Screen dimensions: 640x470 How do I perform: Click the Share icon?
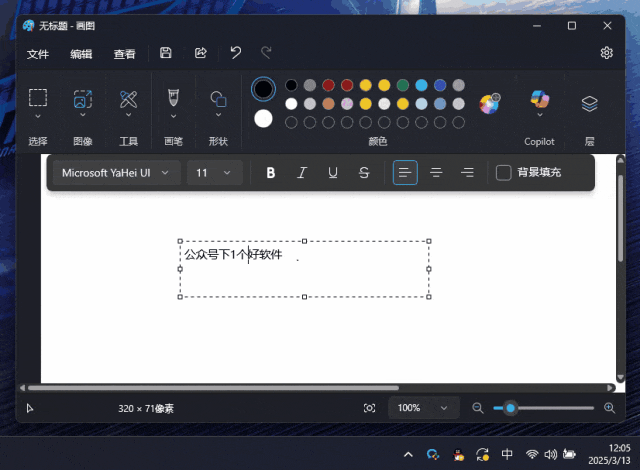click(x=200, y=53)
